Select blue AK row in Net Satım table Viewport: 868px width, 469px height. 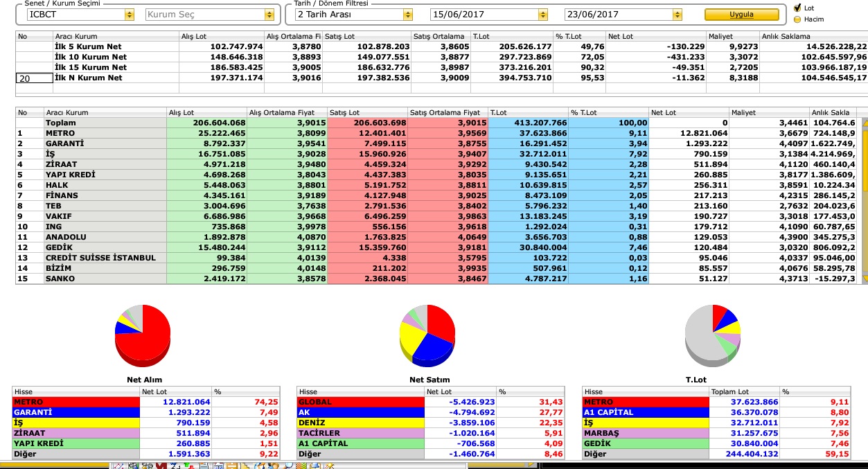pos(430,412)
